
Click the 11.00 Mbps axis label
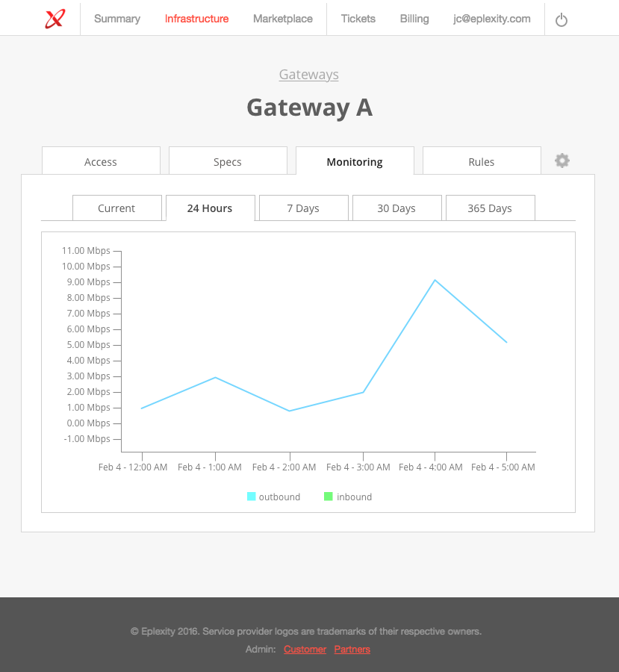(x=86, y=251)
